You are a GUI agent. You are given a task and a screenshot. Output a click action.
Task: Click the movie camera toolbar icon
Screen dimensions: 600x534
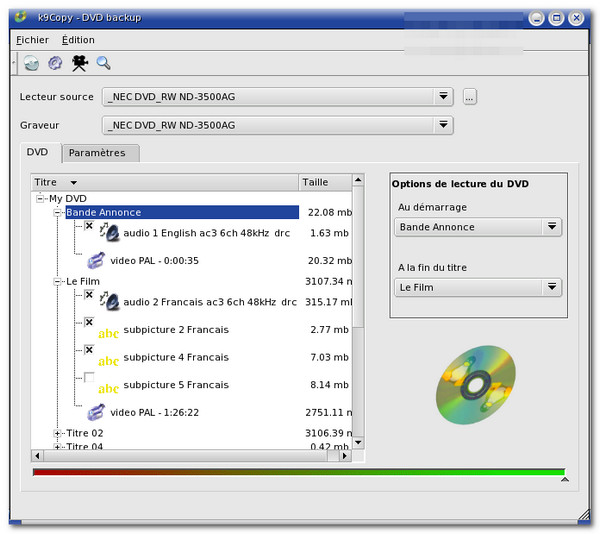(x=80, y=63)
